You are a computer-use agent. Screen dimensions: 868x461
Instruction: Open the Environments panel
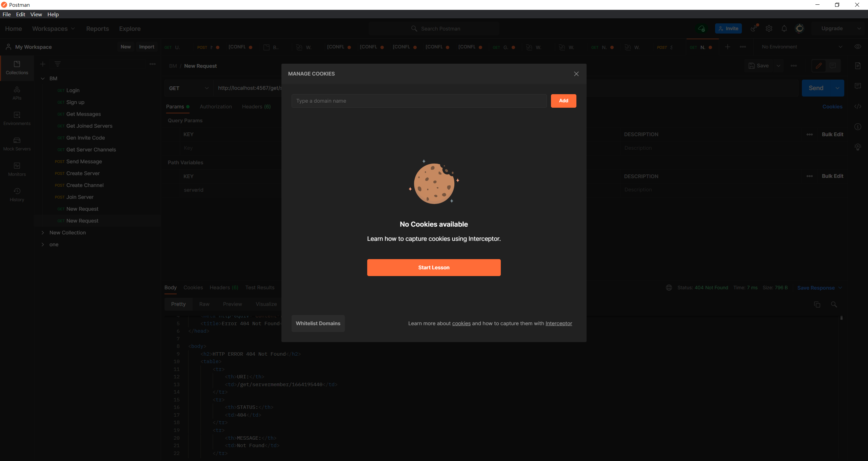point(17,119)
